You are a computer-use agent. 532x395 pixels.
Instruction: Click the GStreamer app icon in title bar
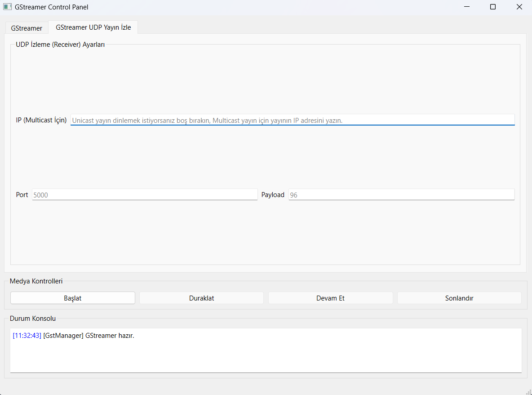point(7,7)
